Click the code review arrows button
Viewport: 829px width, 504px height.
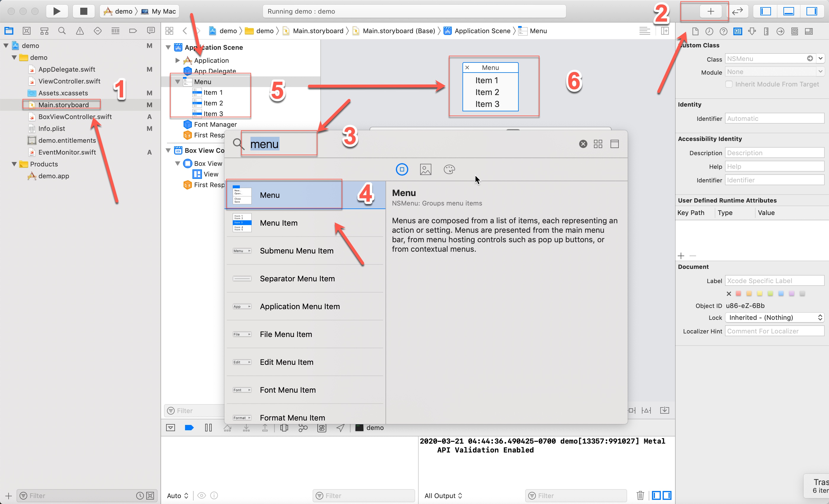(737, 11)
